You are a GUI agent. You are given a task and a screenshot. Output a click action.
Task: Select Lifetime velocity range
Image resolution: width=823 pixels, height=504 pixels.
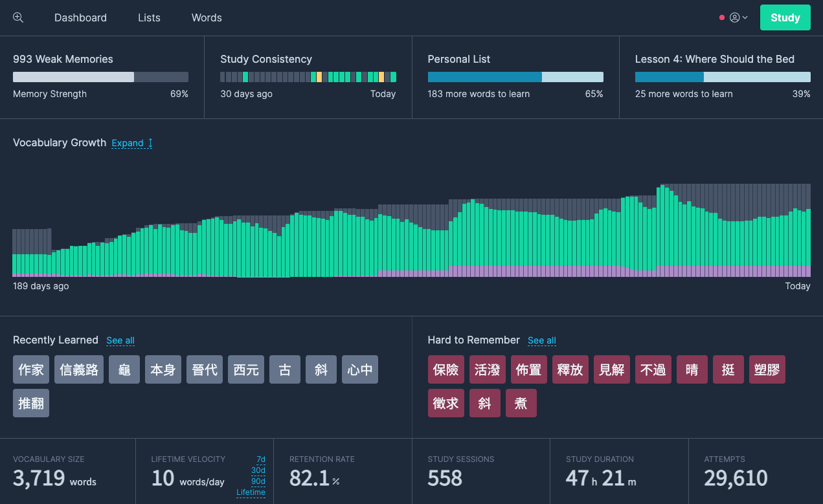(x=251, y=492)
